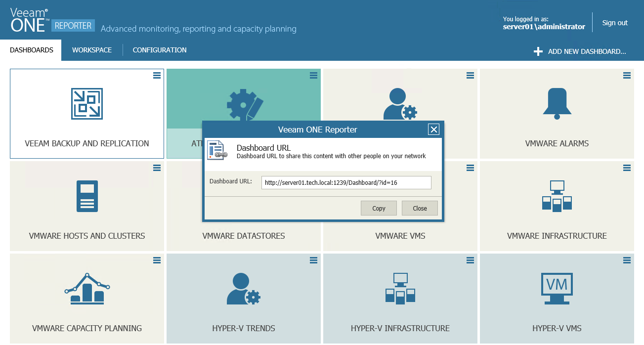644x345 pixels.
Task: Click Add New Dashboard button
Action: coord(580,51)
